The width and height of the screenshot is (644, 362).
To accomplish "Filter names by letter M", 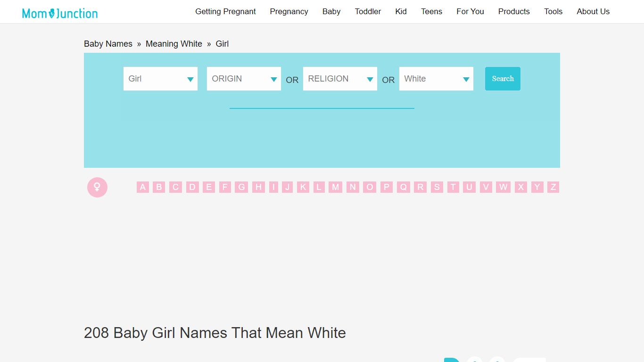I will (x=336, y=187).
